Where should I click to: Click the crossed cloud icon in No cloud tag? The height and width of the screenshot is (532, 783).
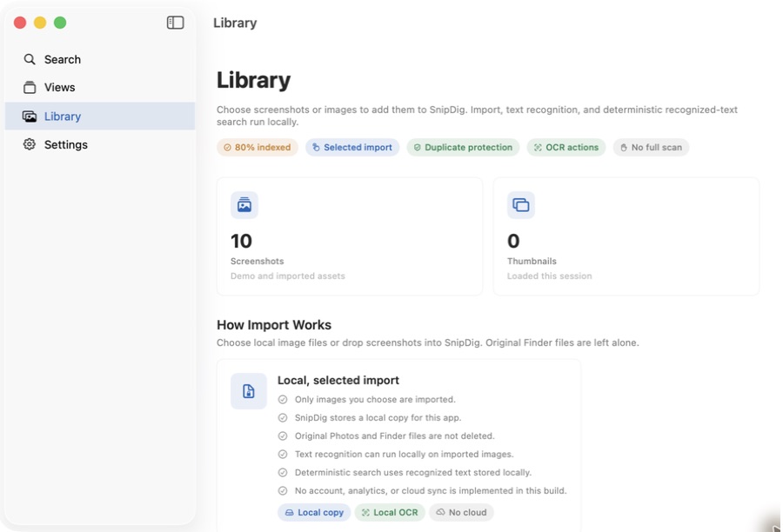coord(440,512)
